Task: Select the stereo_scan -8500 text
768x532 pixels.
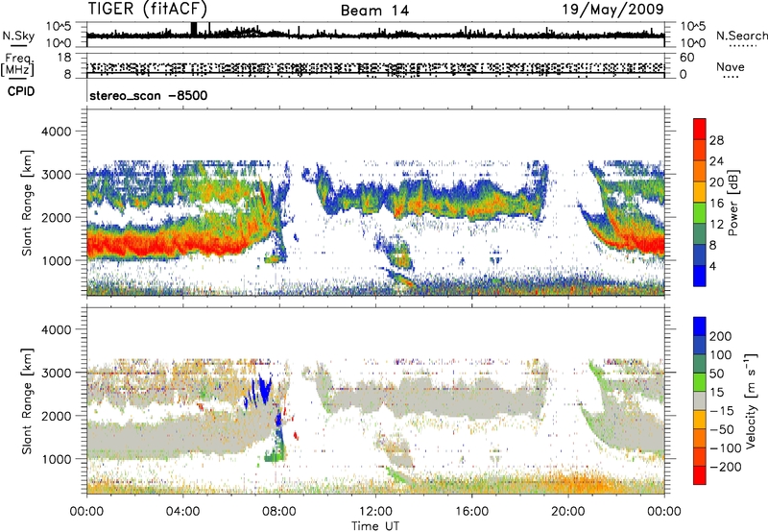Action: [149, 95]
